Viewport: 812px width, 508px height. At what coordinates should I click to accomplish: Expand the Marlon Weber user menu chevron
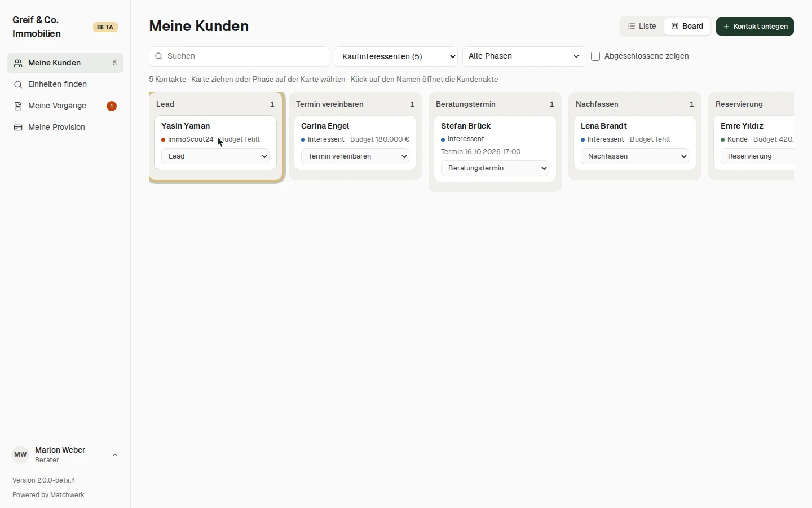pyautogui.click(x=115, y=455)
